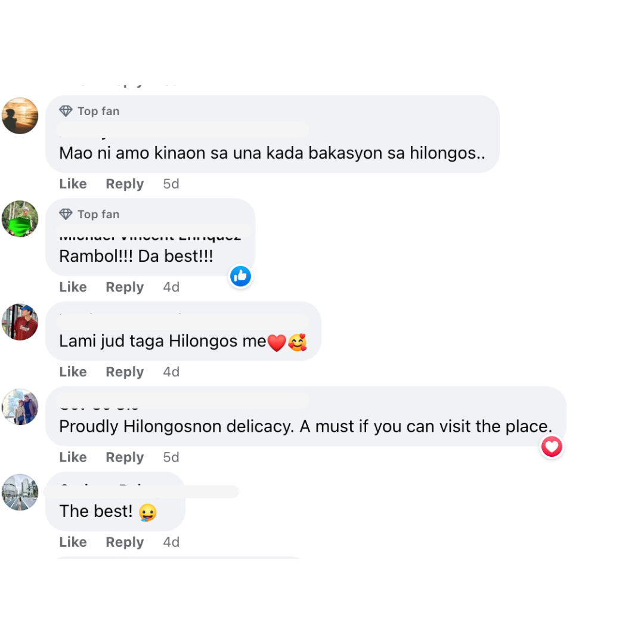
Task: Click the 5d timestamp of first comment
Action: (171, 184)
